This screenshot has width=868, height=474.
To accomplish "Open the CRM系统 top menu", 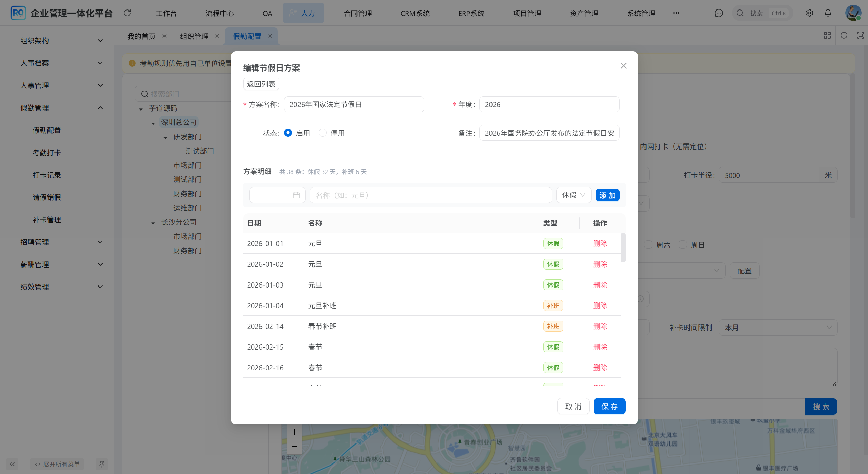I will [x=415, y=13].
